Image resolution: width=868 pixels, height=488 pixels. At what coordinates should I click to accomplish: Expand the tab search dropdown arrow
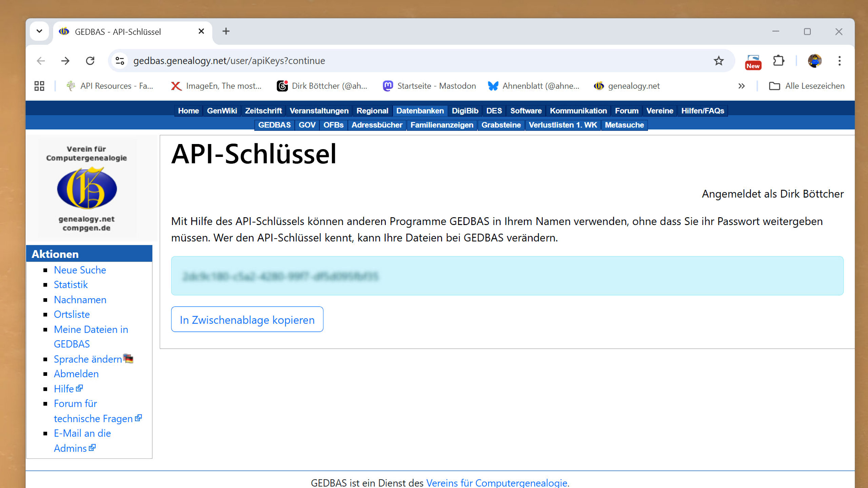(39, 32)
